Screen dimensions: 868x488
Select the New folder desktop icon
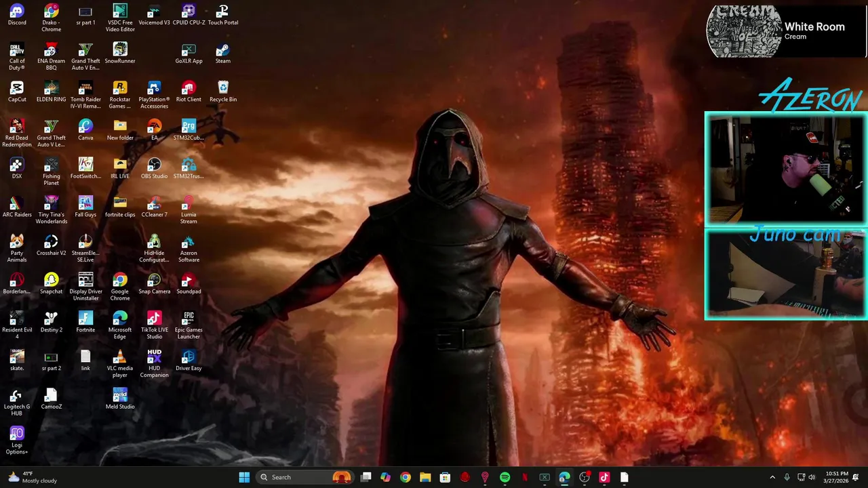click(x=120, y=130)
